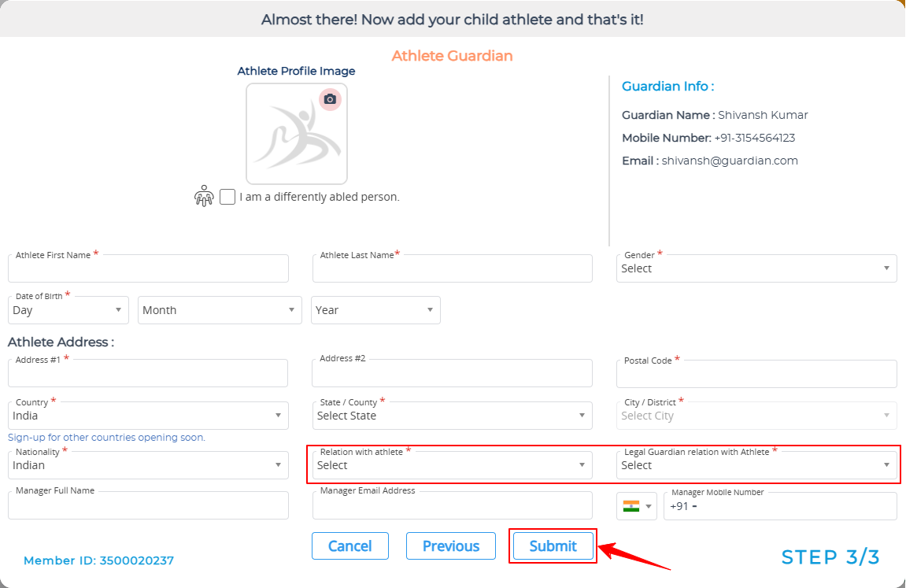Viewport: 906px width, 588px height.
Task: Open the Country dropdown showing India
Action: coord(148,416)
